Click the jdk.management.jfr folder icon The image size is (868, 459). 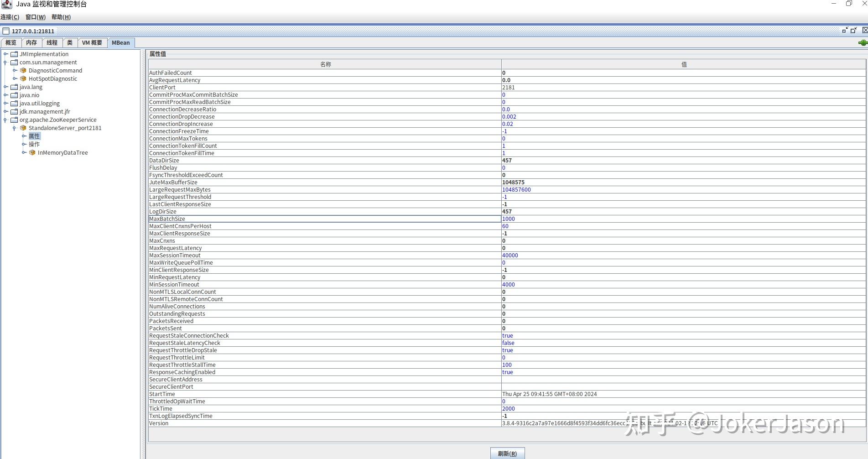tap(14, 111)
